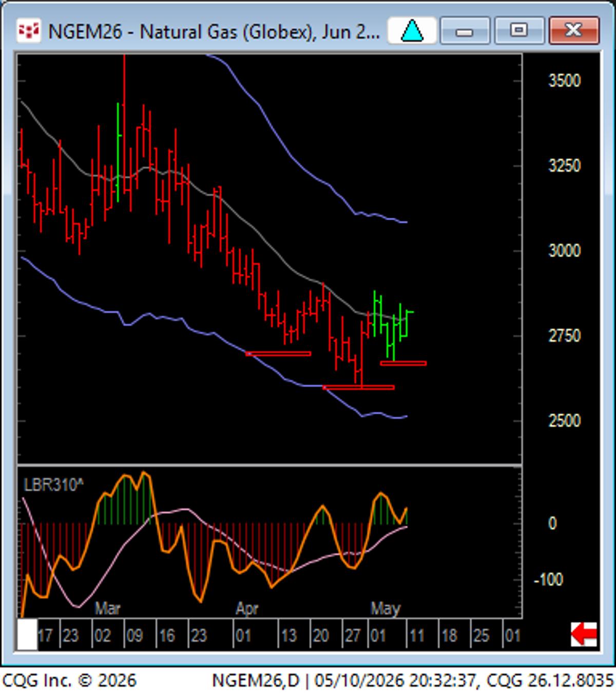The width and height of the screenshot is (616, 693).
Task: Click the date 20 on time axis
Action: pos(320,636)
